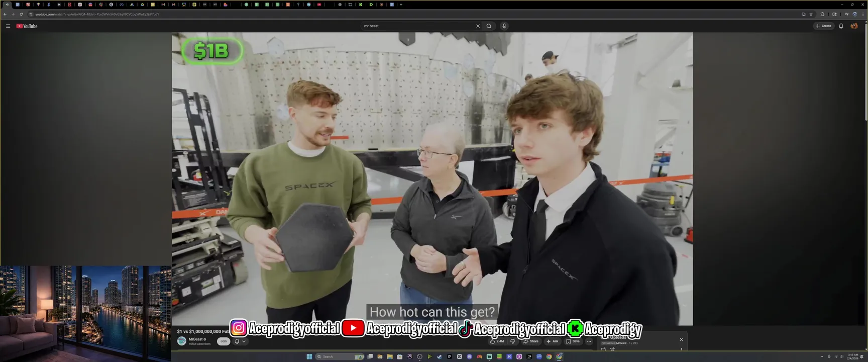Open the YouTube account avatar menu
The width and height of the screenshot is (868, 362).
[854, 26]
